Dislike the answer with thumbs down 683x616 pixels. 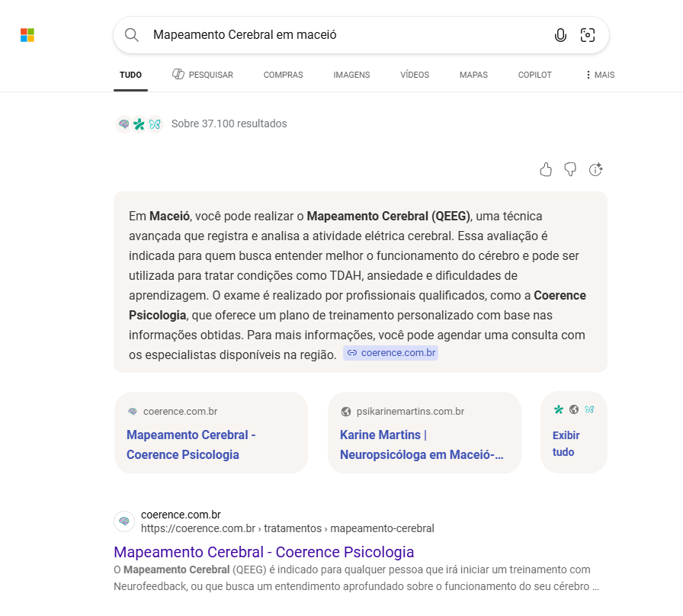[570, 169]
